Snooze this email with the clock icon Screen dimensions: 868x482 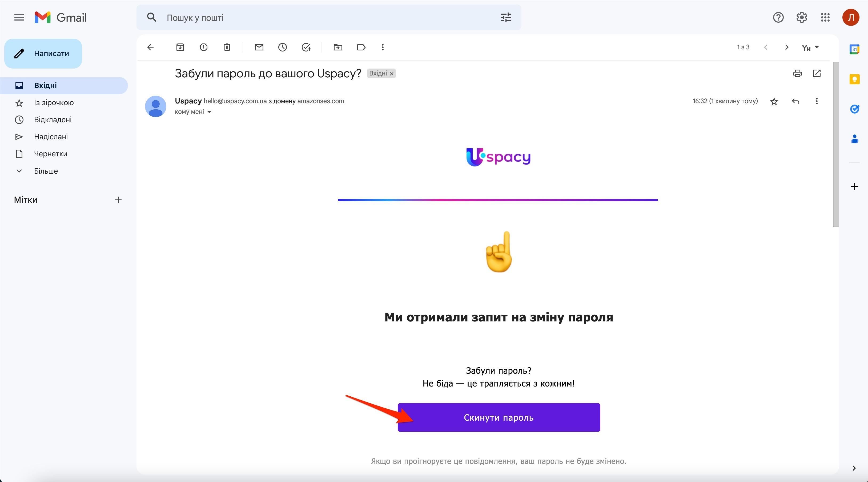click(x=282, y=47)
